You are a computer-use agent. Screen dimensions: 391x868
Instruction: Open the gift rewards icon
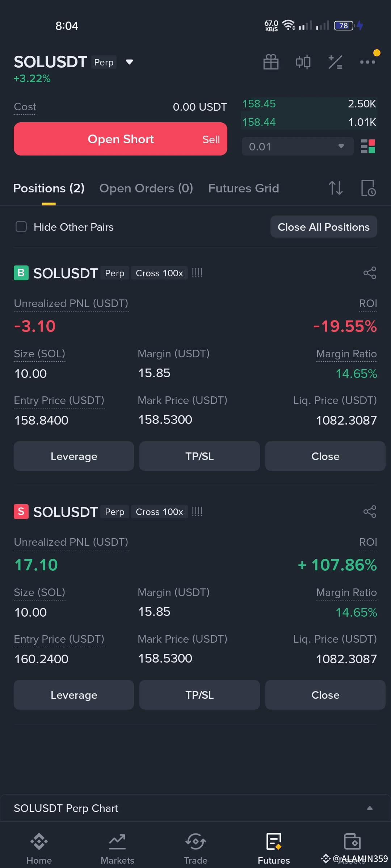pos(271,62)
